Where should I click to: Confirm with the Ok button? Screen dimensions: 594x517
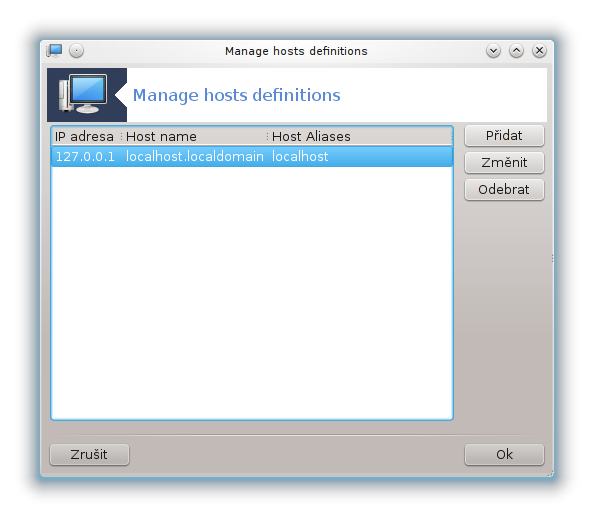(504, 455)
